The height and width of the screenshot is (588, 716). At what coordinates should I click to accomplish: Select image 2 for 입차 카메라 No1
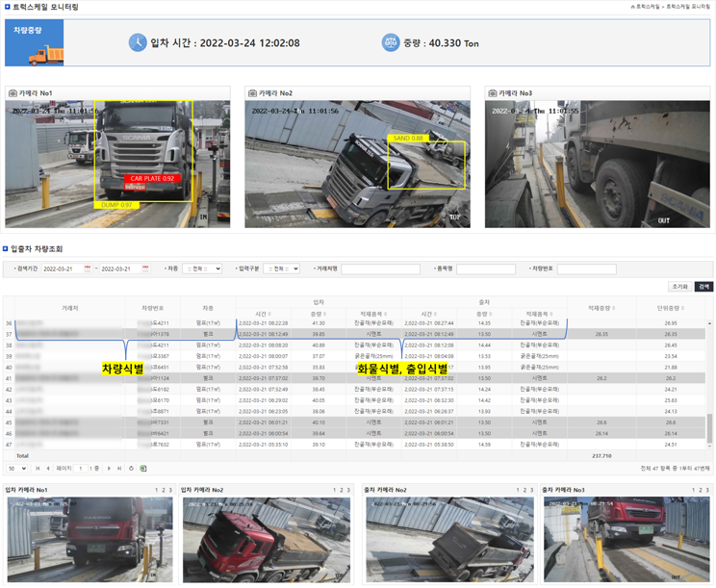click(x=164, y=491)
